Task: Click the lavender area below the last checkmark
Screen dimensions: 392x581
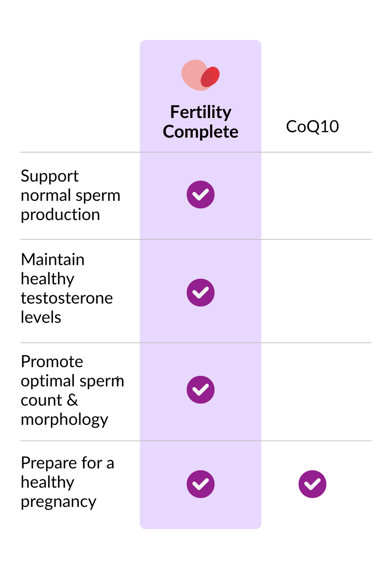Action: coord(200,515)
